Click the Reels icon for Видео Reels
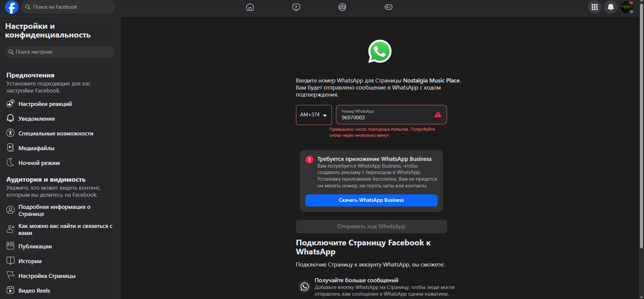The image size is (644, 299). click(10, 290)
